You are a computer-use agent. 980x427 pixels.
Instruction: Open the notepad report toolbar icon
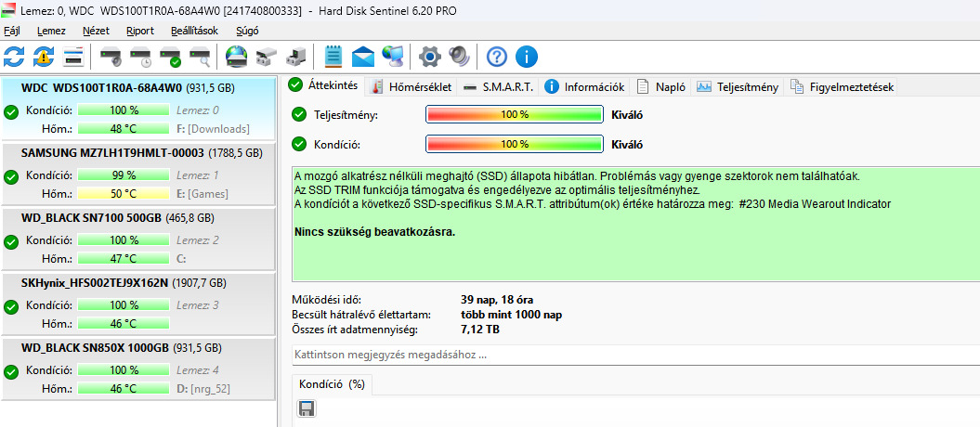tap(333, 57)
